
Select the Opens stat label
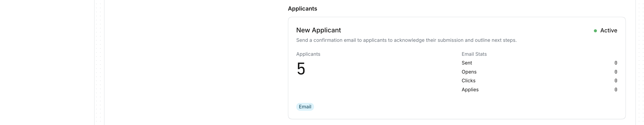[469, 72]
